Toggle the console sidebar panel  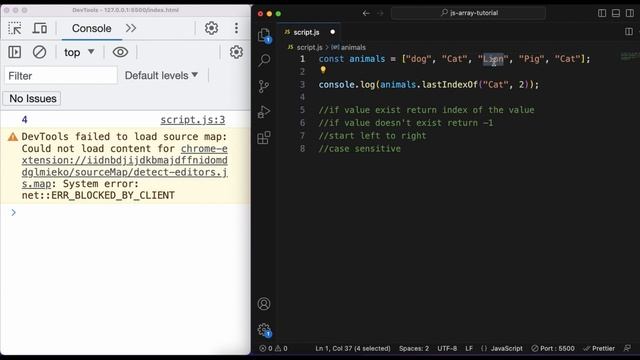pos(15,52)
